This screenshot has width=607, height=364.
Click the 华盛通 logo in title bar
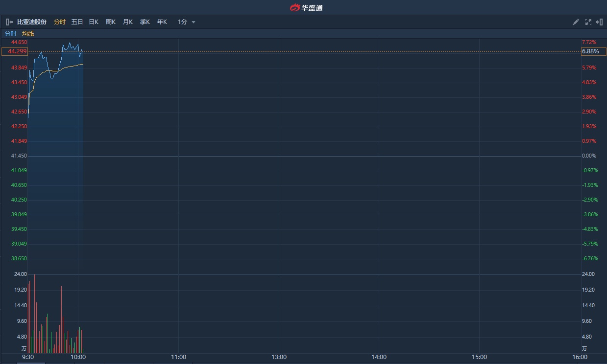click(x=306, y=7)
